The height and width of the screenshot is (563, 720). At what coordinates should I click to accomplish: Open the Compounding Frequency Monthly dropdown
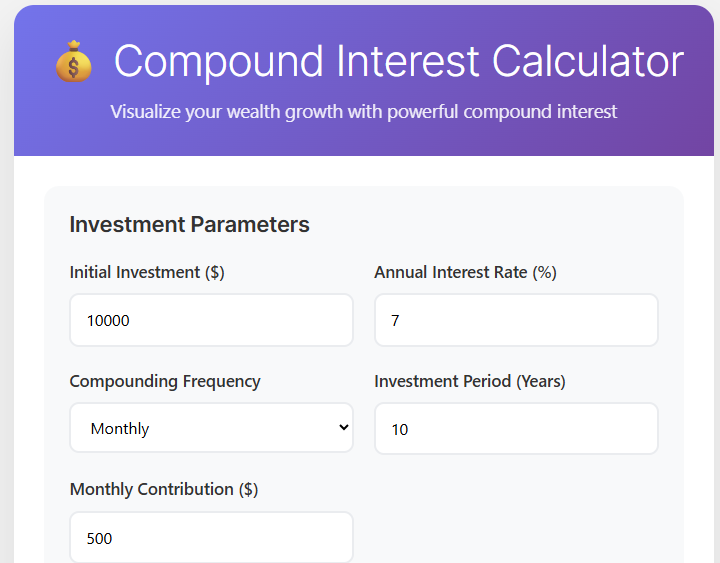click(x=211, y=428)
